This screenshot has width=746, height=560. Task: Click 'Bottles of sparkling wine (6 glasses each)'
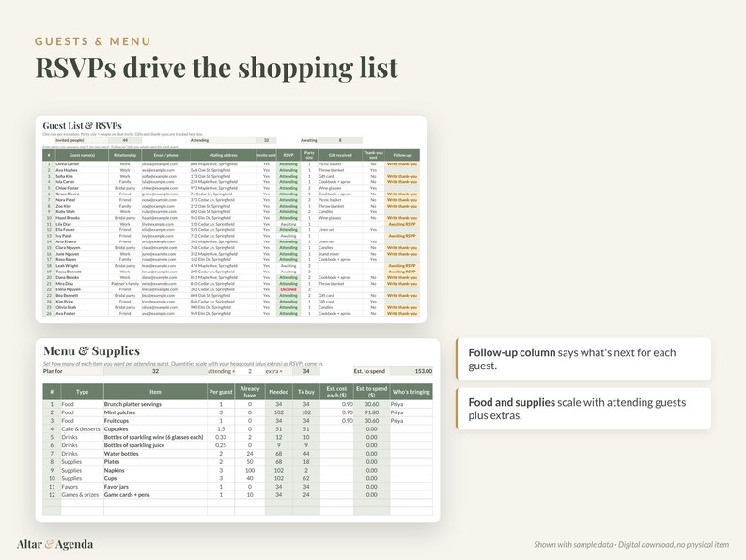tap(154, 437)
